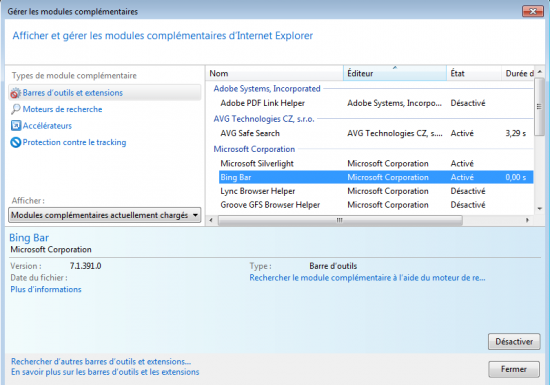This screenshot has height=385, width=550.
Task: Click the Fermer button
Action: (x=514, y=369)
